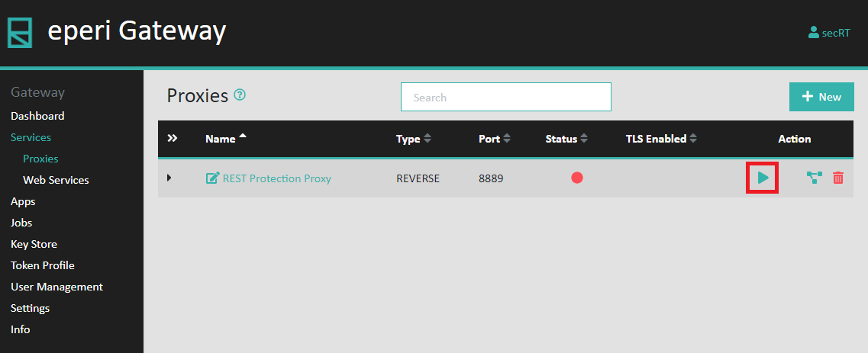Open the Apps menu item
The height and width of the screenshot is (353, 868).
pyautogui.click(x=23, y=201)
